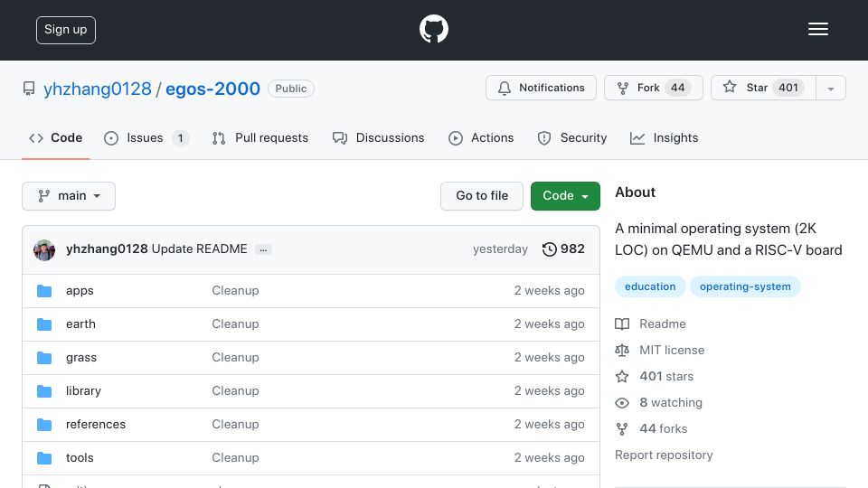Viewport: 868px width, 488px height.
Task: Expand the commit message ellipsis button
Action: (263, 249)
